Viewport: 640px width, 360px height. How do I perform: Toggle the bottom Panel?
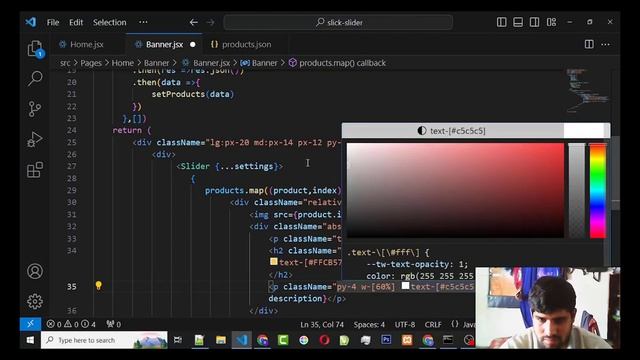point(518,22)
